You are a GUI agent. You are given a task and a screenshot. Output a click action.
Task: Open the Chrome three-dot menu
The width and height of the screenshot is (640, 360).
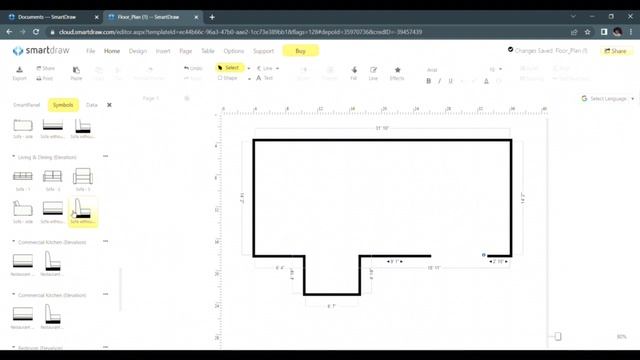coord(631,32)
